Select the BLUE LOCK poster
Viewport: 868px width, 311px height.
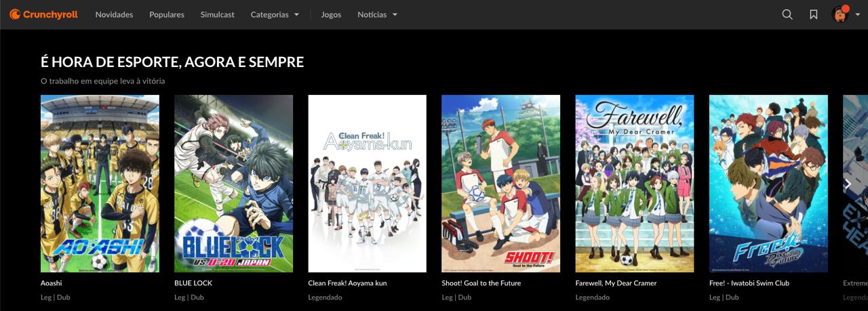[x=233, y=183]
